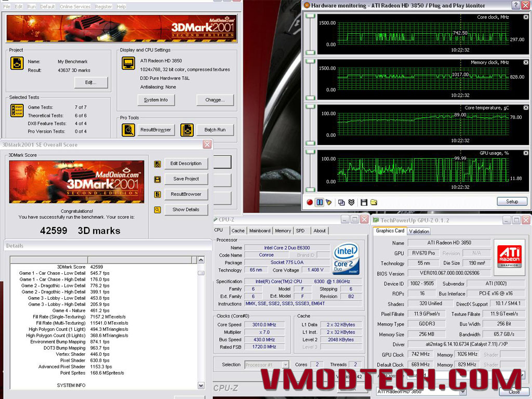Click the Show Details button
Screen dimensions: 532x399
186,210
